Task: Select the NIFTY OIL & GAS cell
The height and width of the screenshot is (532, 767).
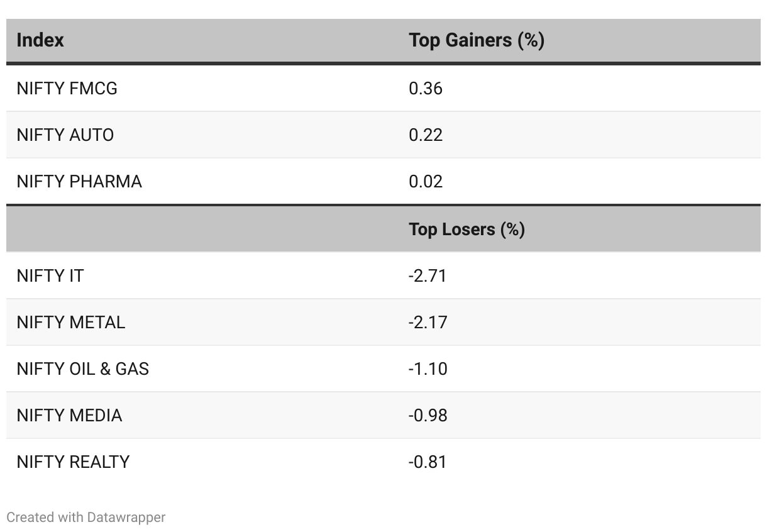Action: click(x=82, y=369)
